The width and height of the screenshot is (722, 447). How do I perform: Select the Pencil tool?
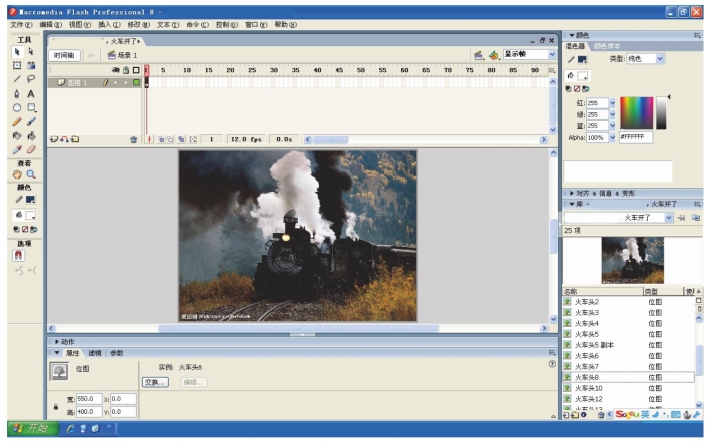17,122
